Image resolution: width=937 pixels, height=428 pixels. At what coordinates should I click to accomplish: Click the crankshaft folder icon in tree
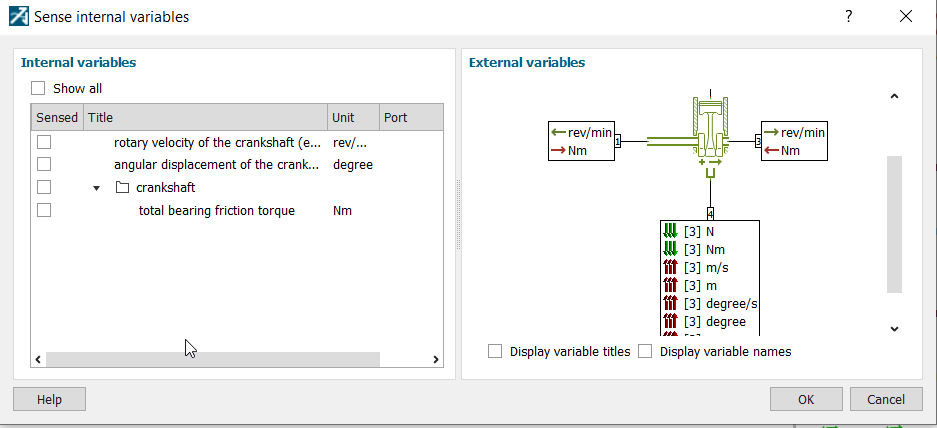pyautogui.click(x=122, y=188)
